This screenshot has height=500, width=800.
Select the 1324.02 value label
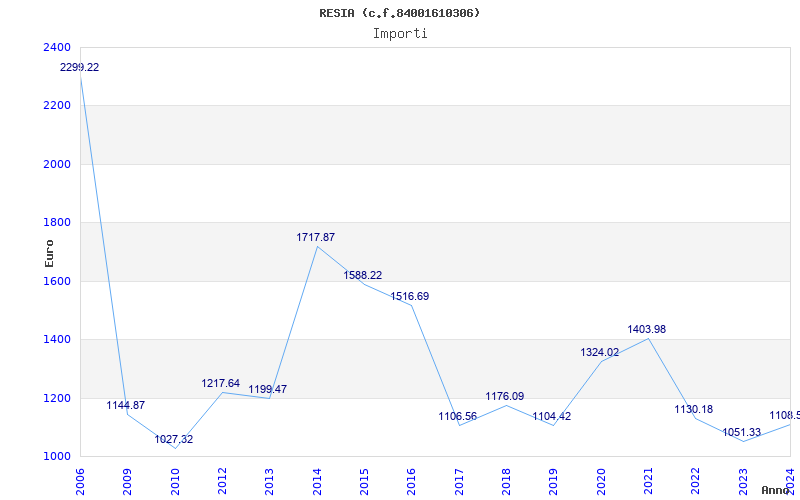599,353
